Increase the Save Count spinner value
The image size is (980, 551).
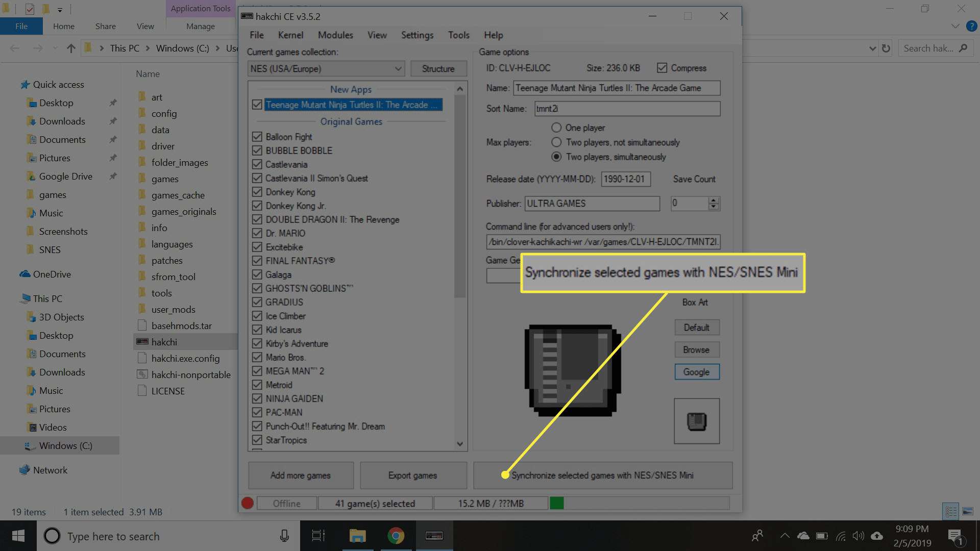point(714,200)
